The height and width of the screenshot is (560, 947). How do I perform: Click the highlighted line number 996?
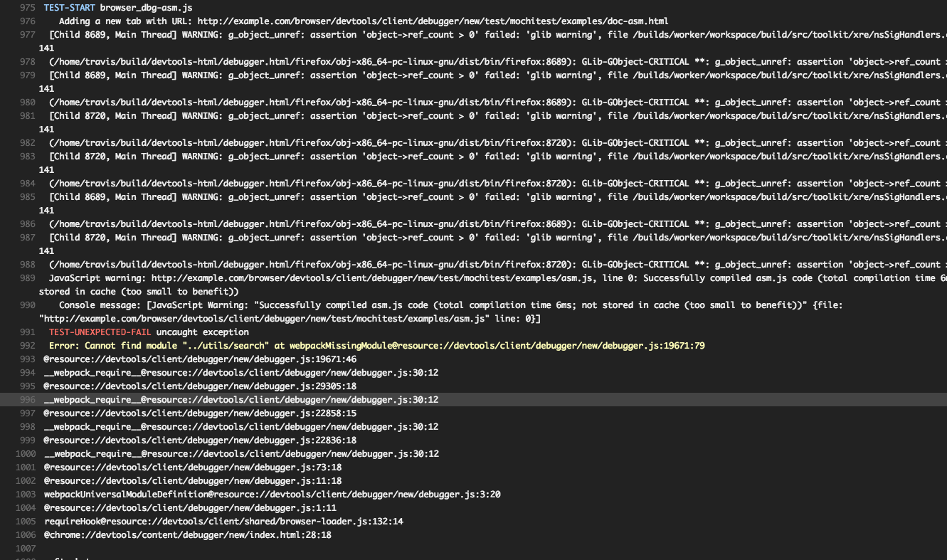click(x=27, y=400)
